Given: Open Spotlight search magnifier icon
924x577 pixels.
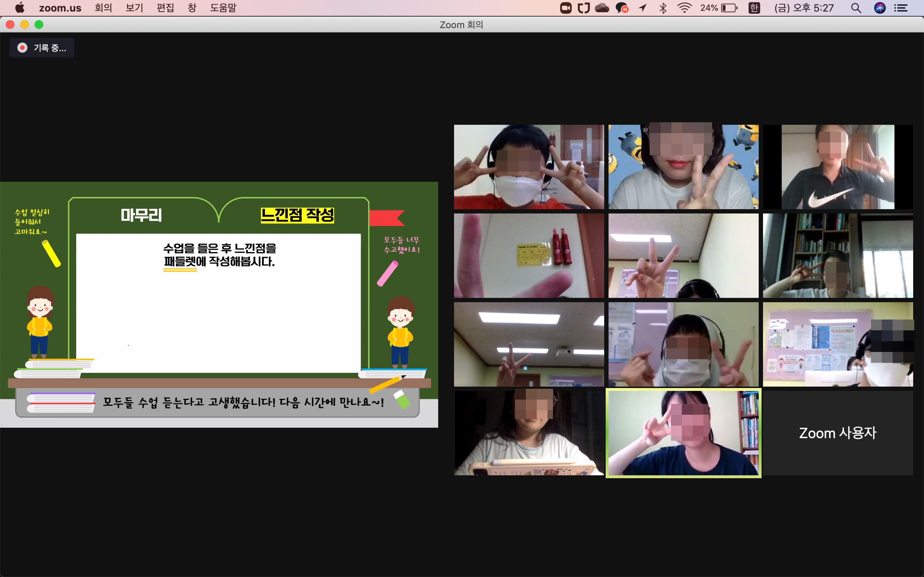Looking at the screenshot, I should [856, 8].
